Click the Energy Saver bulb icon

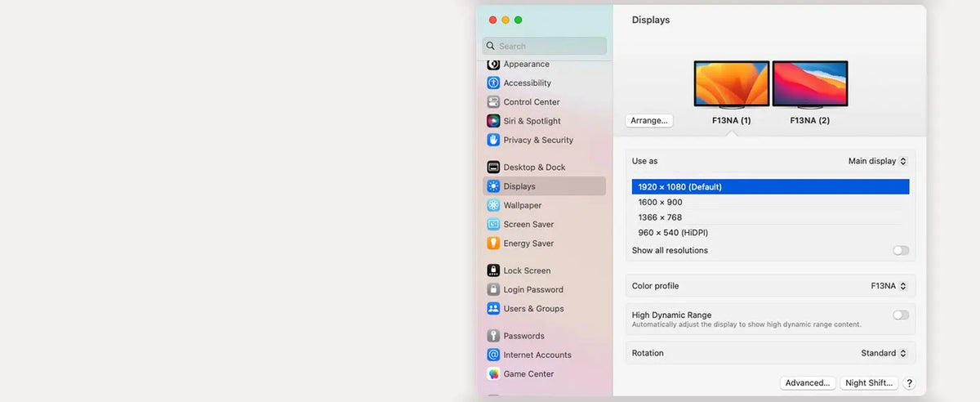point(493,243)
